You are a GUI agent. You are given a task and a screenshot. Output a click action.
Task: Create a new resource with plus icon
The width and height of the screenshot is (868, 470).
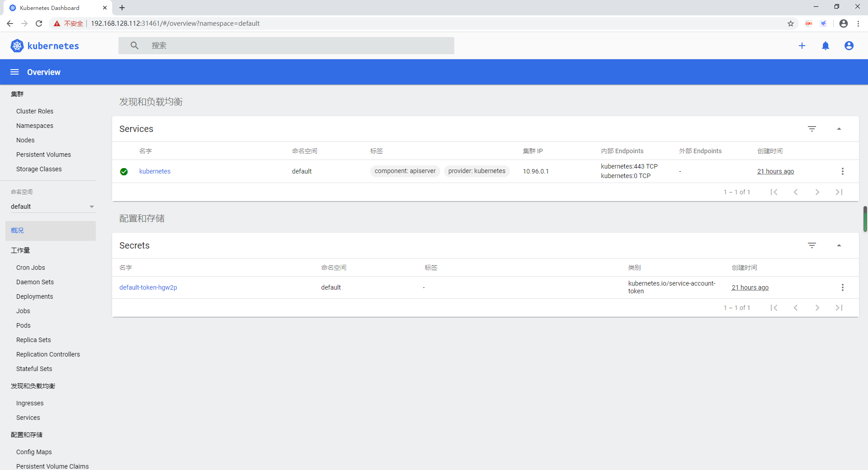click(x=802, y=46)
